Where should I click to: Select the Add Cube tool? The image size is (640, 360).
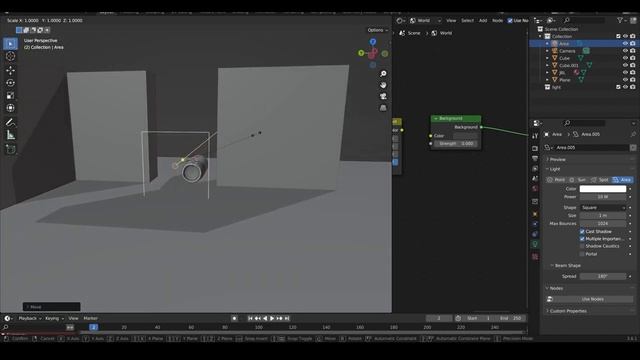(x=11, y=149)
